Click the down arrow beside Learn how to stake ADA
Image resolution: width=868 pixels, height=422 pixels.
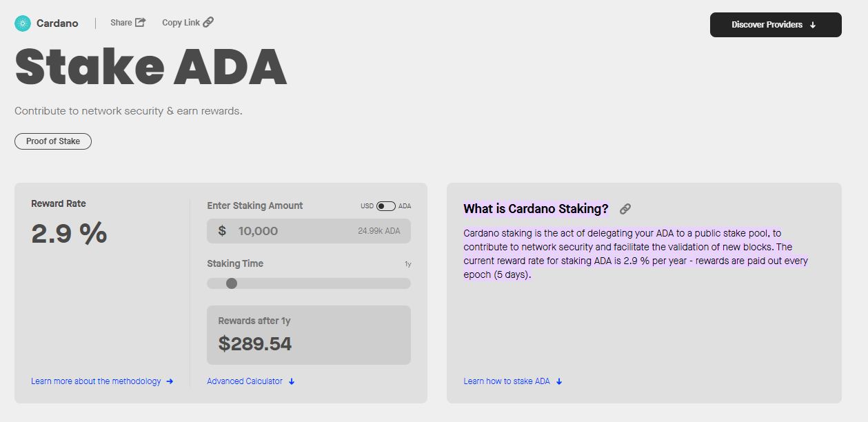pos(559,381)
